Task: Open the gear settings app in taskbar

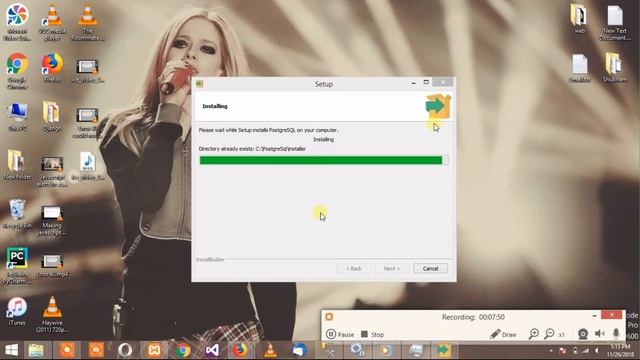Action: tap(357, 350)
